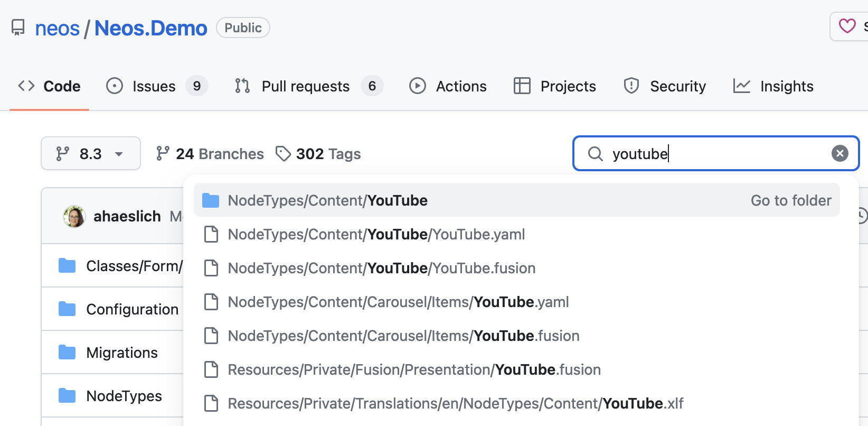
Task: Click the file icon beside Carousel/Items/YouTube.fusion
Action: tap(211, 336)
